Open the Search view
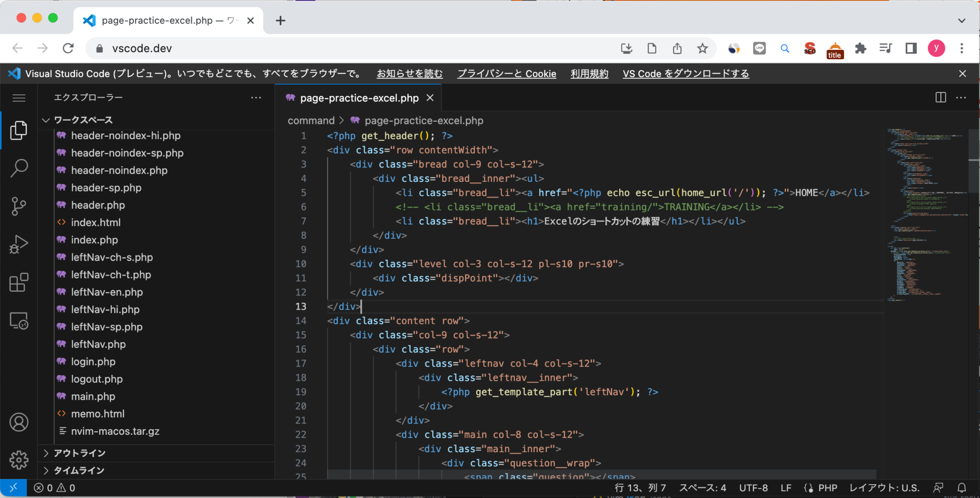The image size is (980, 498). click(x=19, y=168)
